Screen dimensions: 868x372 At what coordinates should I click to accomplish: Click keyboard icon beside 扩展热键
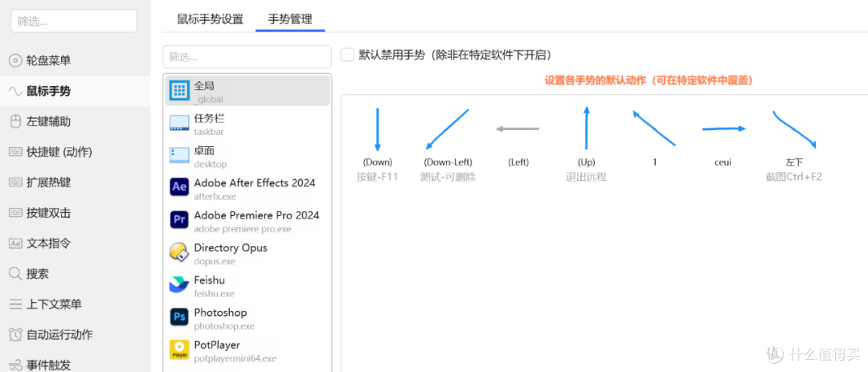coord(15,182)
